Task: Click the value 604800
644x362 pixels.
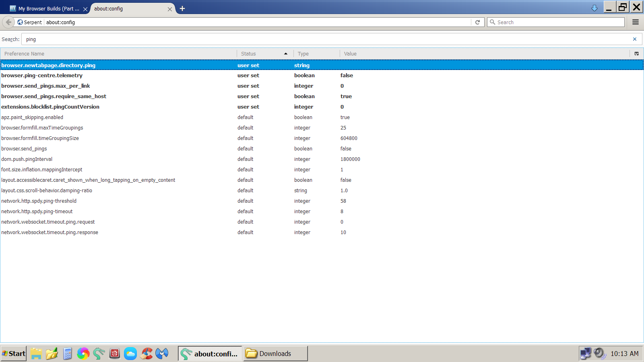Action: [x=349, y=138]
